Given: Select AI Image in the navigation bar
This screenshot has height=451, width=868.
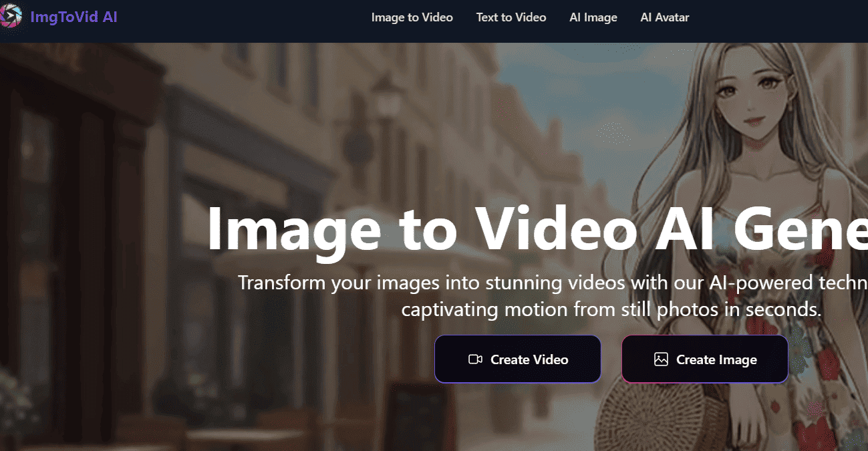Looking at the screenshot, I should point(593,17).
